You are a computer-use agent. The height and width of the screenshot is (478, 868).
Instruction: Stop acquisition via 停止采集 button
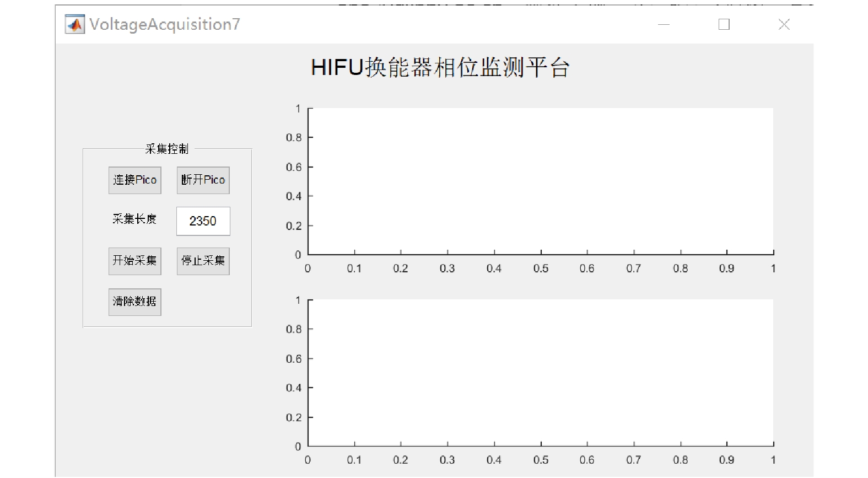(203, 261)
